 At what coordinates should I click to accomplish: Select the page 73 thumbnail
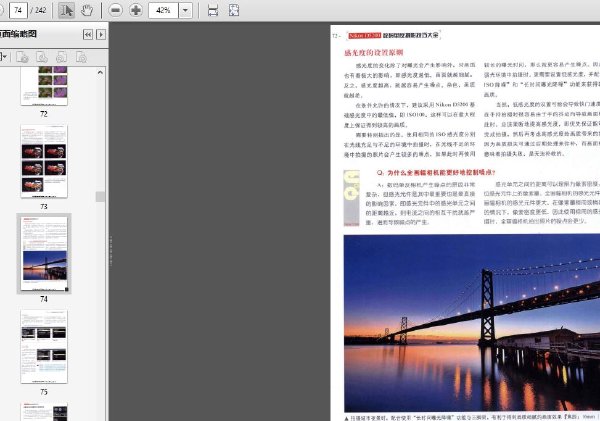(44, 161)
